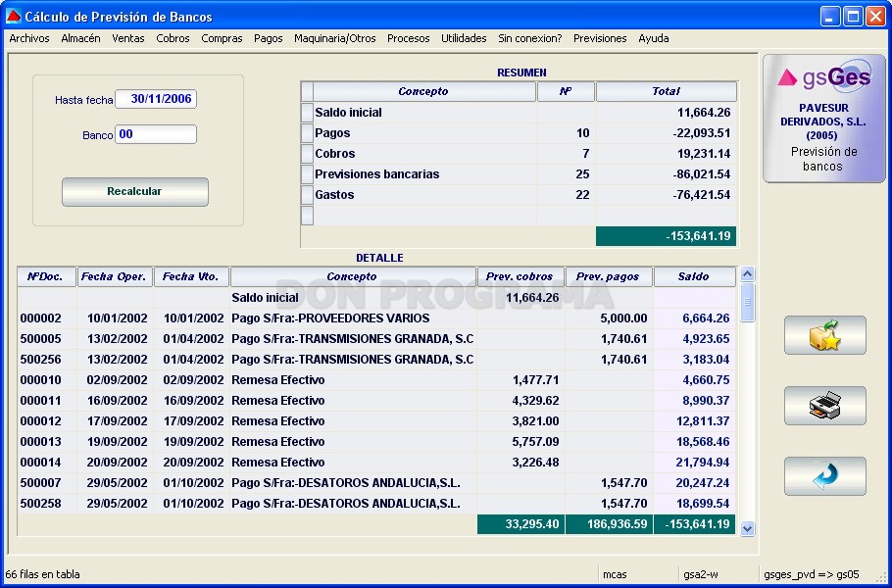Open the Utilidades menu
The image size is (892, 588).
[x=464, y=38]
